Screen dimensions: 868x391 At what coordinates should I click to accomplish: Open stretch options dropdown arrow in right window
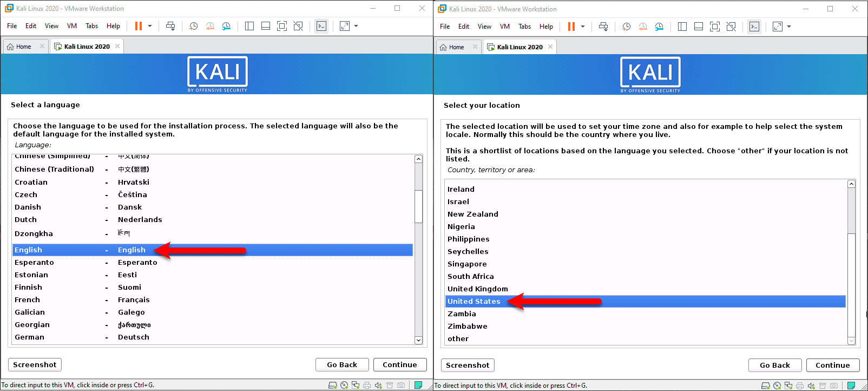tap(789, 27)
